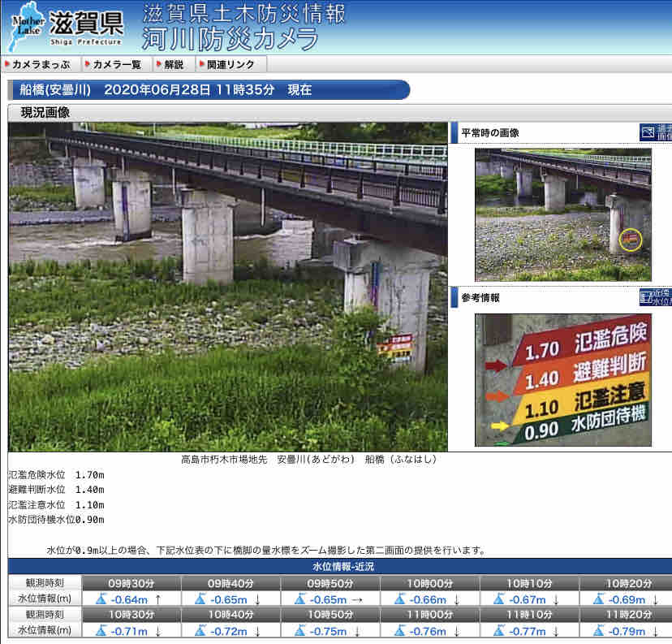The image size is (672, 644).
Task: Click the icon button beside 参考情報
Action: coord(655,297)
